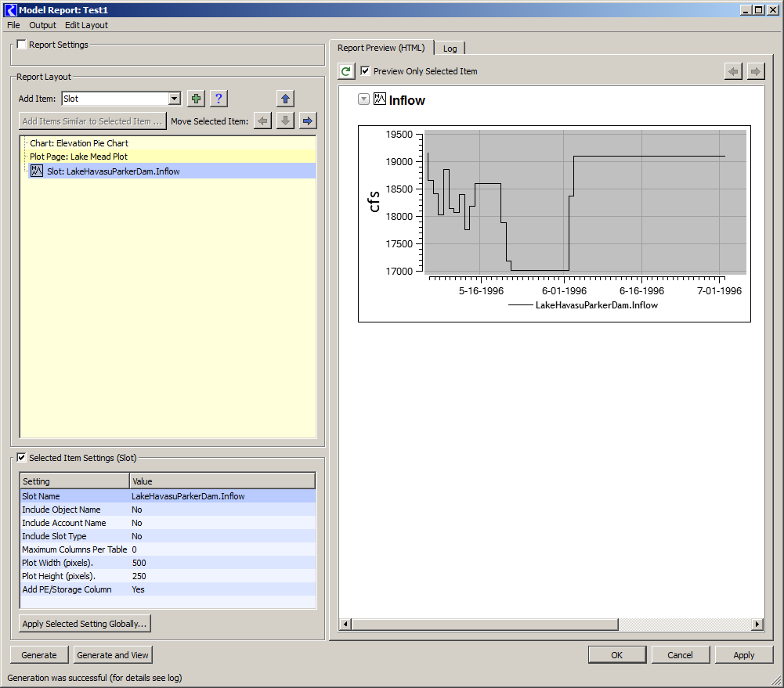Confirm with the OK button
784x688 pixels.
coord(617,655)
